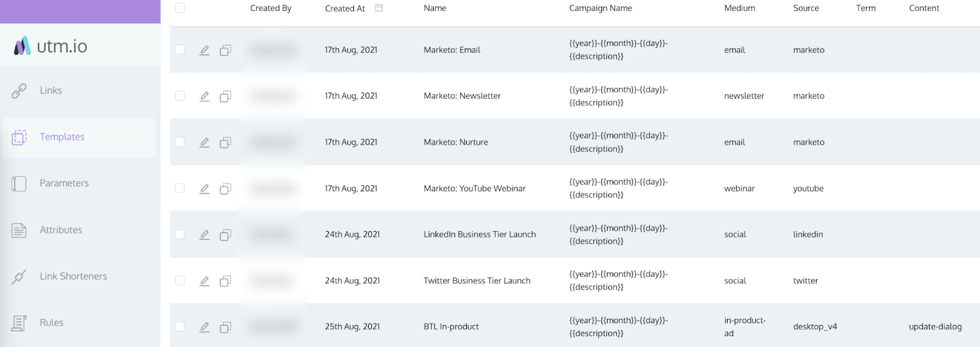980x347 pixels.
Task: Select the BTL In-product row checkbox
Action: (179, 327)
